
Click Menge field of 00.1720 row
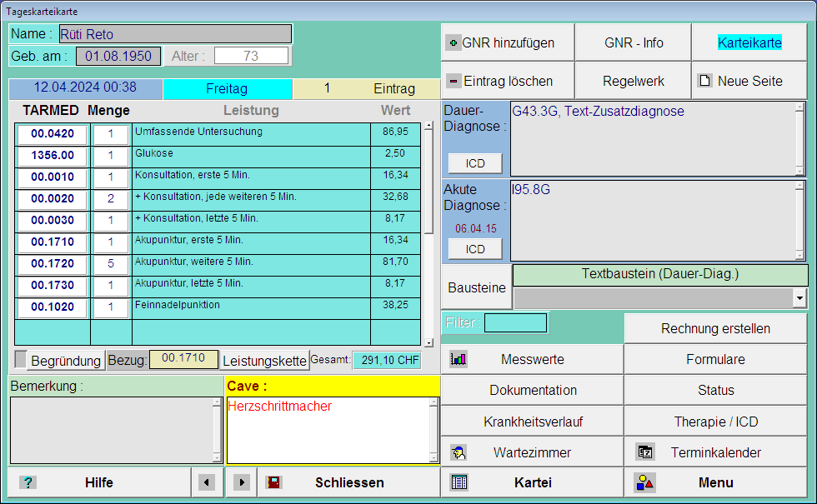point(110,264)
